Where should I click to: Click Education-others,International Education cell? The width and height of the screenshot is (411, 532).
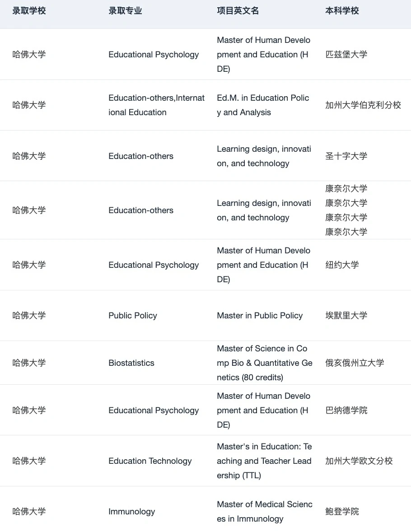click(x=156, y=105)
